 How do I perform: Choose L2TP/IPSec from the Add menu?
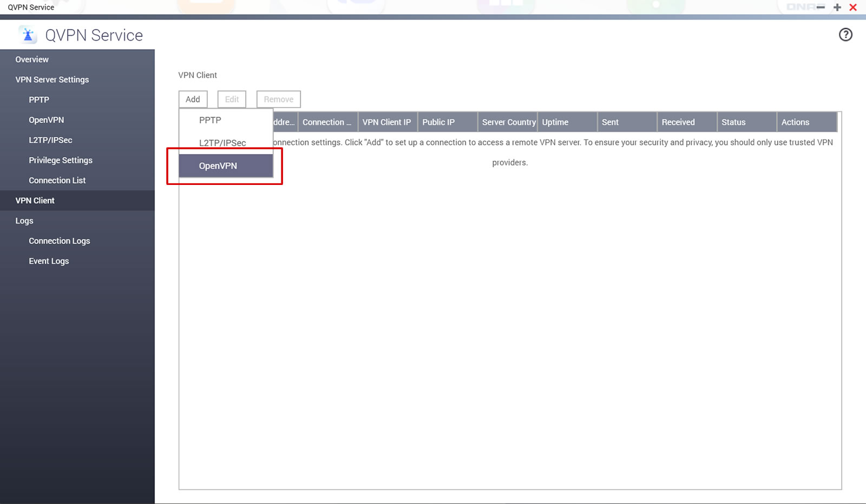click(x=226, y=143)
